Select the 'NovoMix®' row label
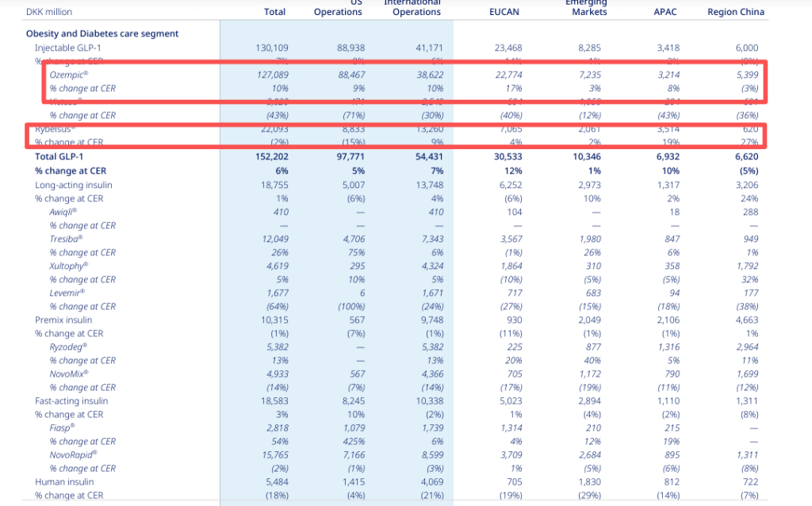 coord(69,374)
